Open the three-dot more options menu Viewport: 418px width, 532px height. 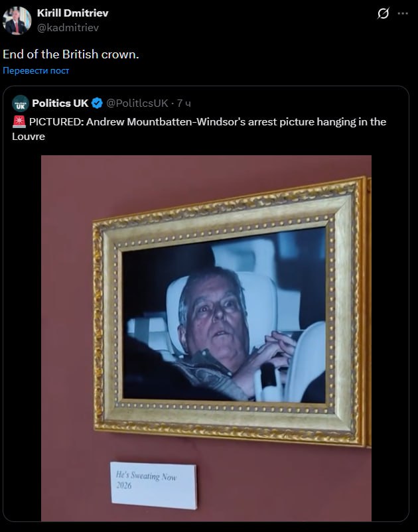coord(403,13)
